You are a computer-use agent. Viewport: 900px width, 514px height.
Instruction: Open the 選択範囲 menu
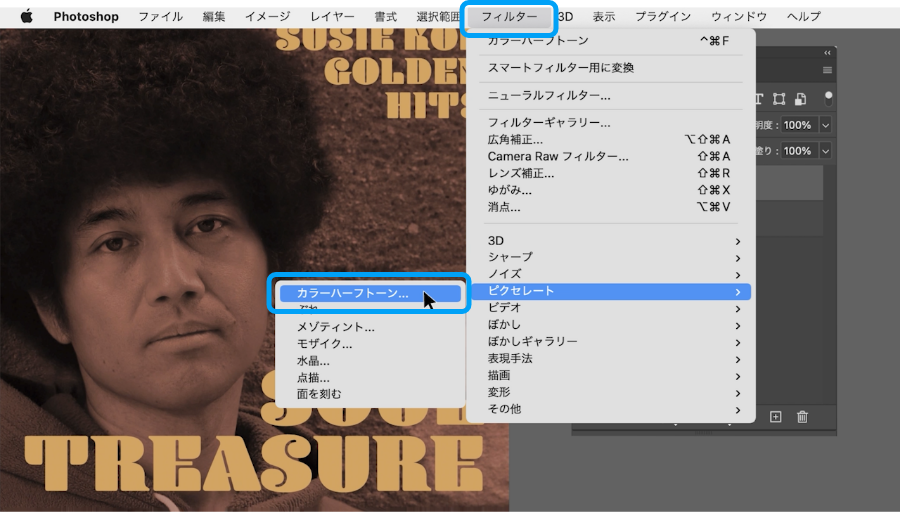point(439,17)
